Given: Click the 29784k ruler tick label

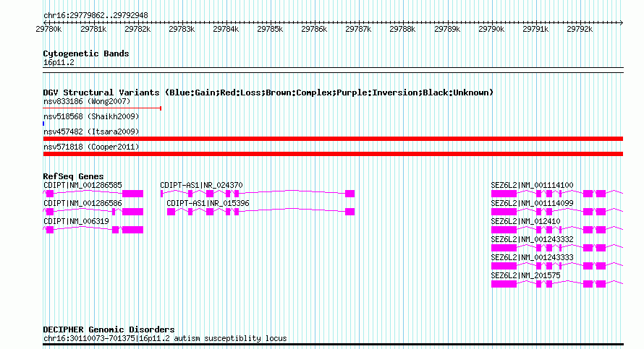Looking at the screenshot, I should [x=226, y=29].
